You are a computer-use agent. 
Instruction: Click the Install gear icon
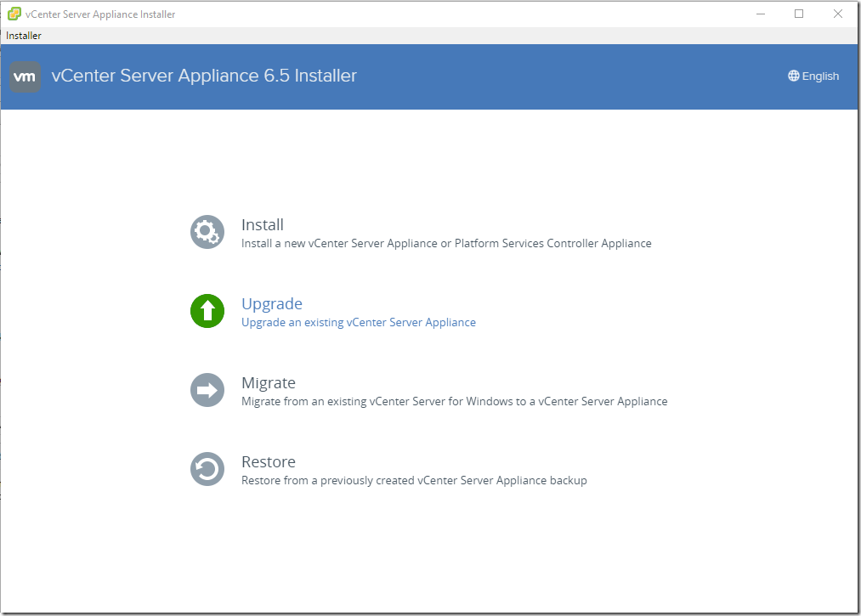tap(207, 232)
